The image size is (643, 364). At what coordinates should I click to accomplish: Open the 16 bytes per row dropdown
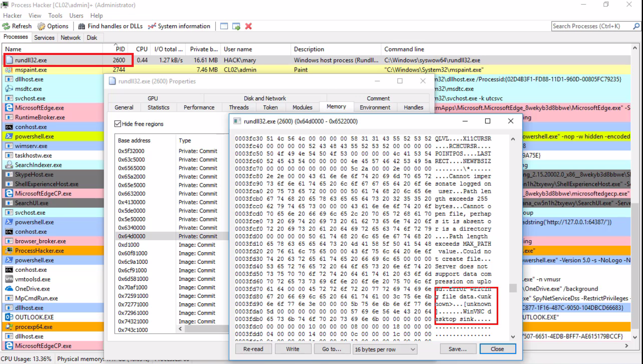385,349
